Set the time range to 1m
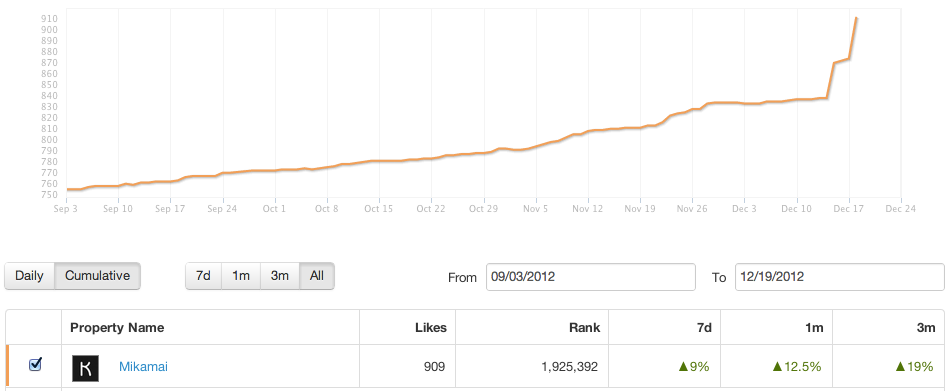The height and width of the screenshot is (391, 949). 241,276
